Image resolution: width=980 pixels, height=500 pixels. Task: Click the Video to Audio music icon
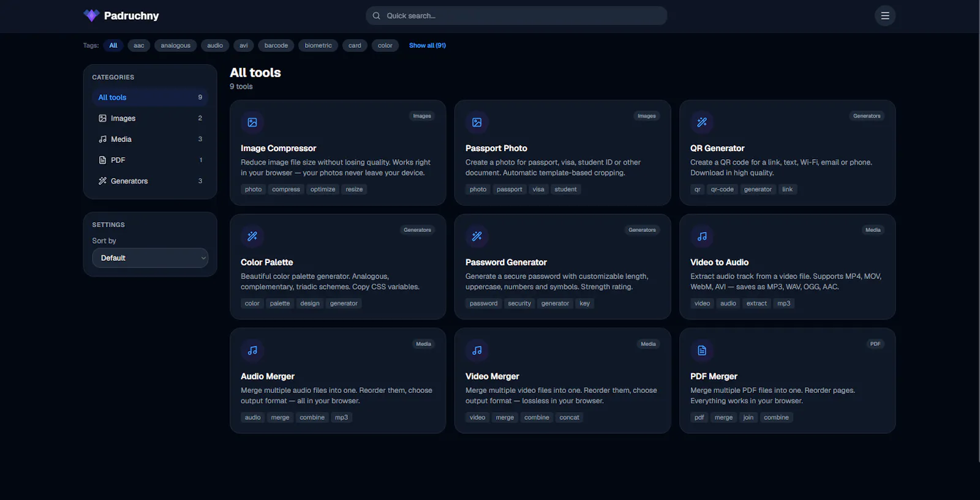point(702,236)
